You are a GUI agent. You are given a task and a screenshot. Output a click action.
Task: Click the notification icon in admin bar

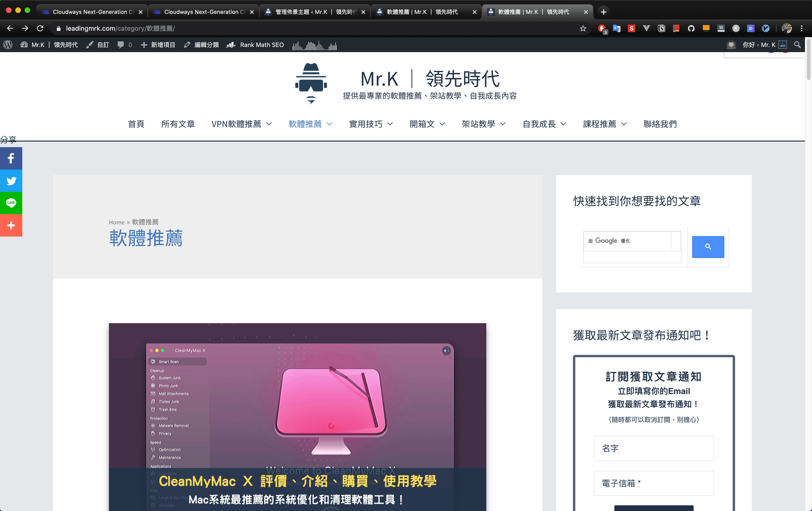[731, 45]
